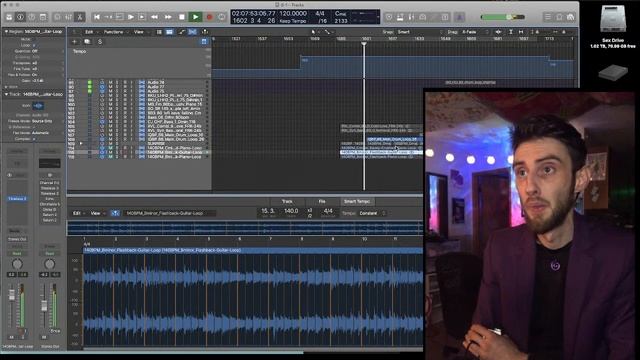Open the Mixer button in control bar

coord(68,17)
